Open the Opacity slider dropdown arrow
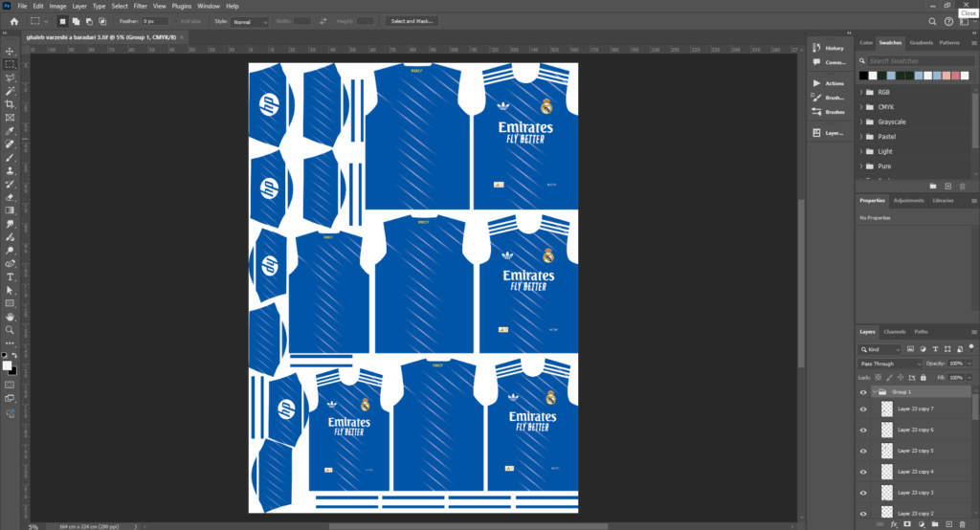Viewport: 980px width, 530px height. point(969,364)
